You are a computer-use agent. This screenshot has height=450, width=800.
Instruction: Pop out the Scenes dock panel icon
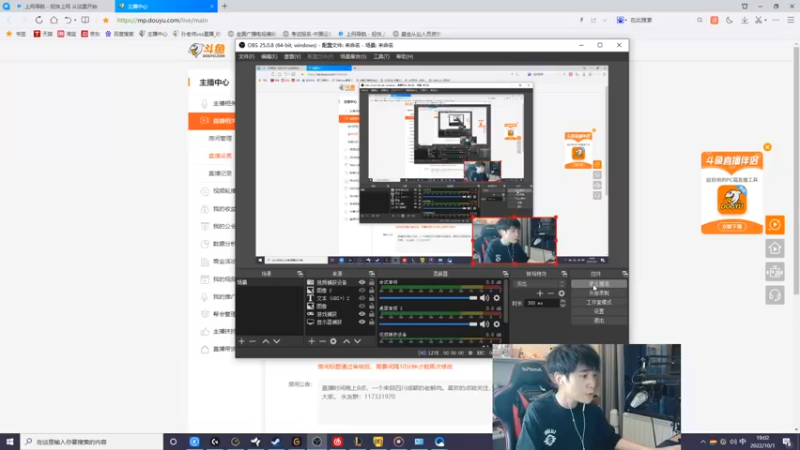tap(300, 274)
